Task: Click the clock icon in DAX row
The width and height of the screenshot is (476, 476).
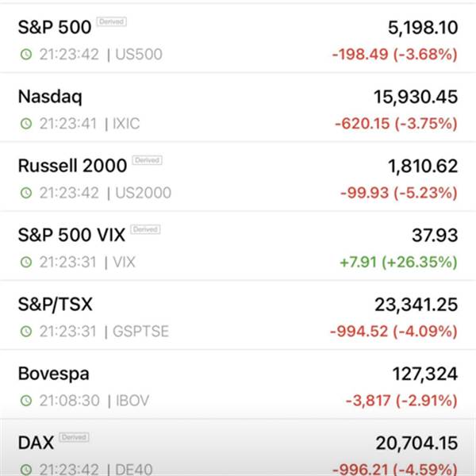Action: (x=26, y=470)
